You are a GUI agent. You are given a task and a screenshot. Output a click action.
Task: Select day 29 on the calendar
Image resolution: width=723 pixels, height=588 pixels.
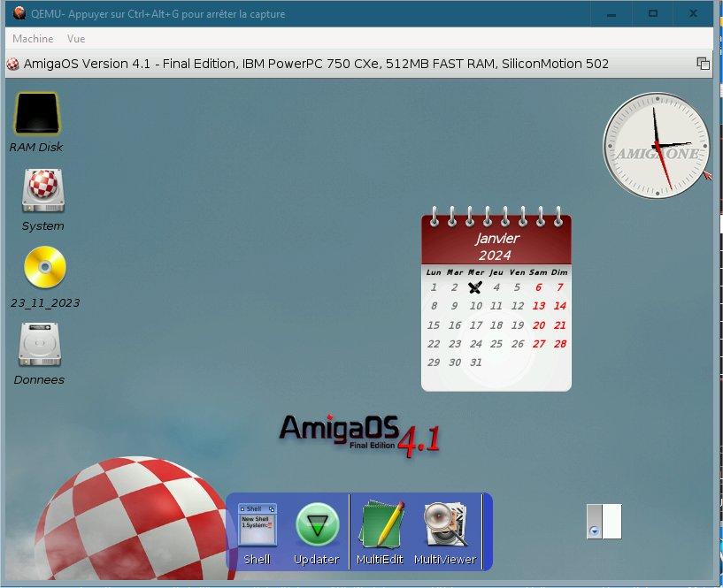[434, 363]
